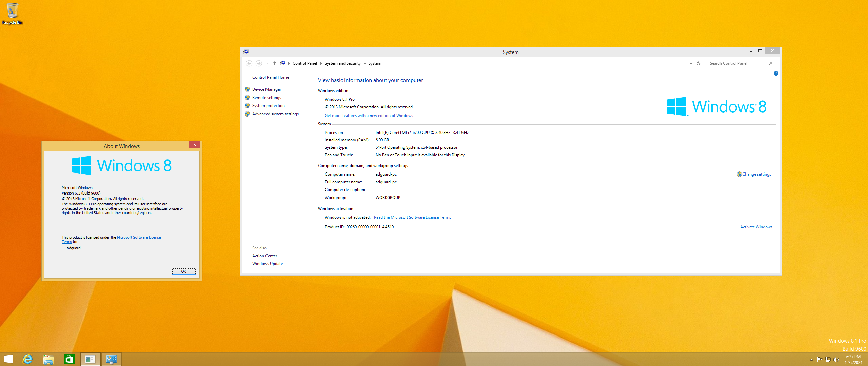Launch Internet Explorer from taskbar
The image size is (868, 366).
point(27,359)
